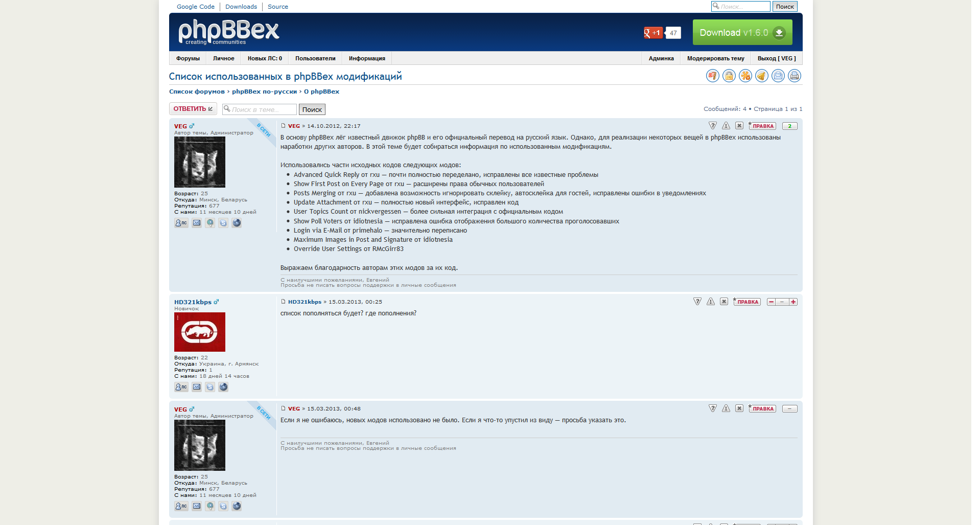
Task: Click the padlock lock-topic icon
Action: (729, 76)
